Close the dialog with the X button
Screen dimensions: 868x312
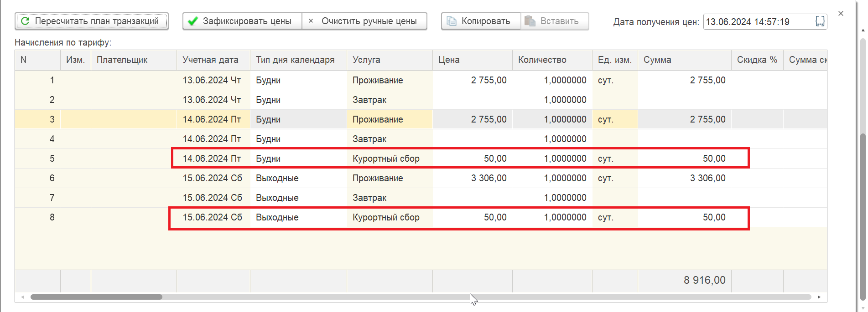click(x=841, y=14)
